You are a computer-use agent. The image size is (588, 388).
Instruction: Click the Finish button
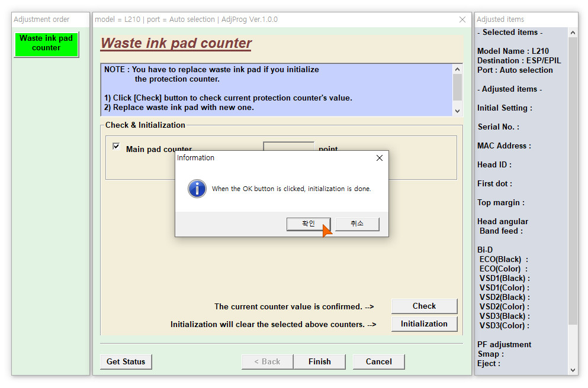(320, 362)
